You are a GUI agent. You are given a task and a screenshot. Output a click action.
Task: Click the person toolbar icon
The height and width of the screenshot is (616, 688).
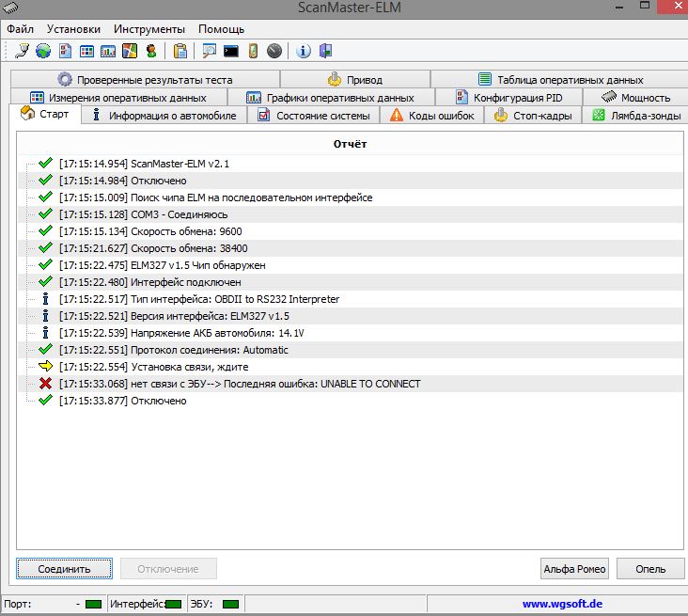[151, 51]
